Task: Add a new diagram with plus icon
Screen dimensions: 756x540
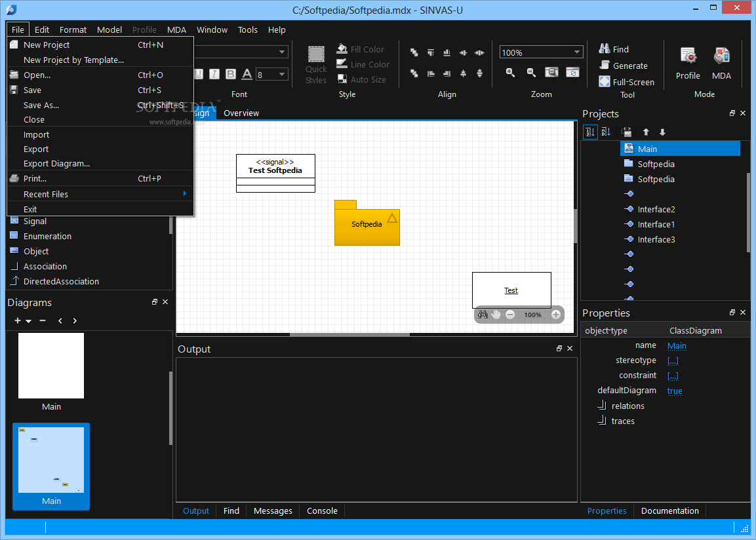Action: pos(17,320)
